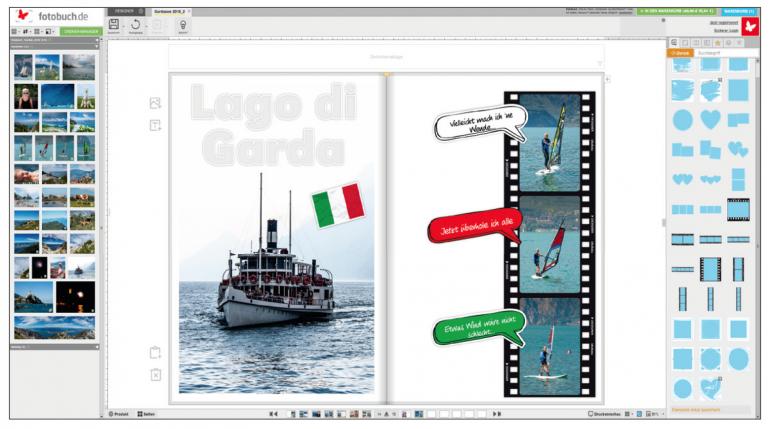Screen dimensions: 770x429
Task: Choose the vertical film frame mask
Action: [710, 269]
